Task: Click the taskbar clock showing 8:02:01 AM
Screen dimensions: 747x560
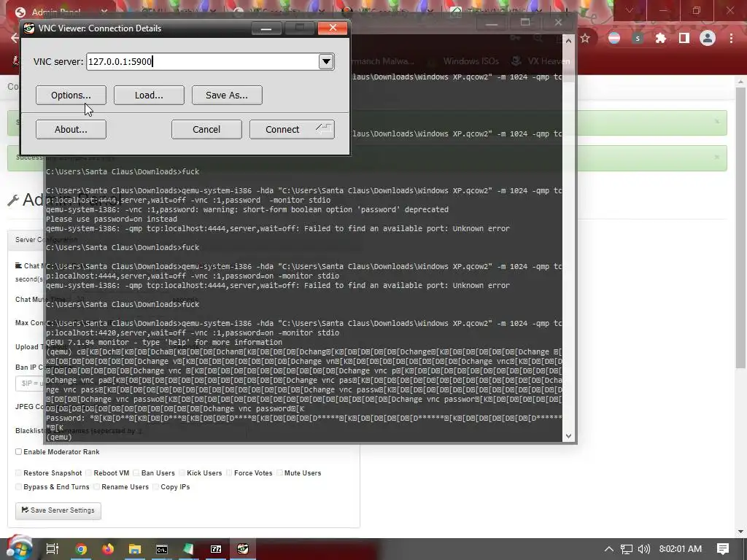Action: tap(681, 549)
